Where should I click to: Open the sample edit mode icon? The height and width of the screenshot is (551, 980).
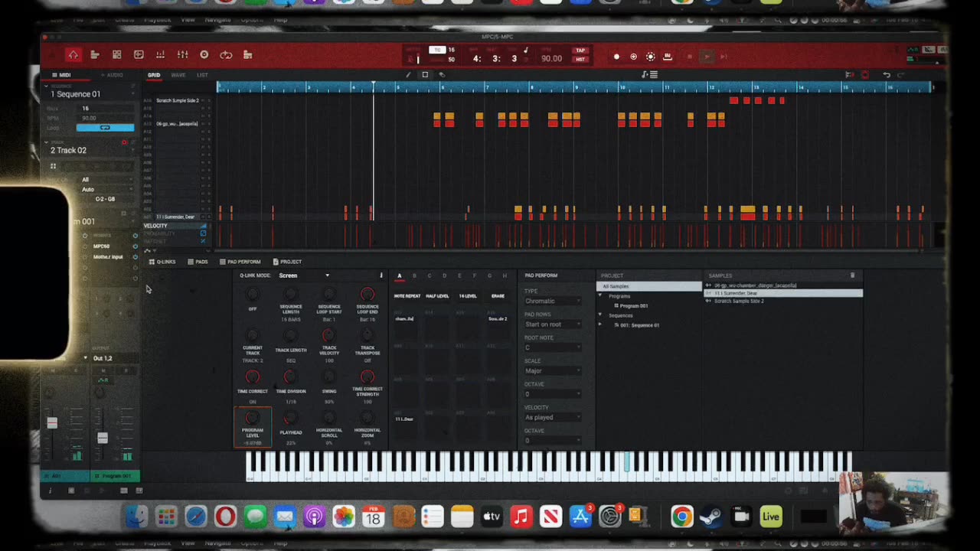(x=139, y=55)
